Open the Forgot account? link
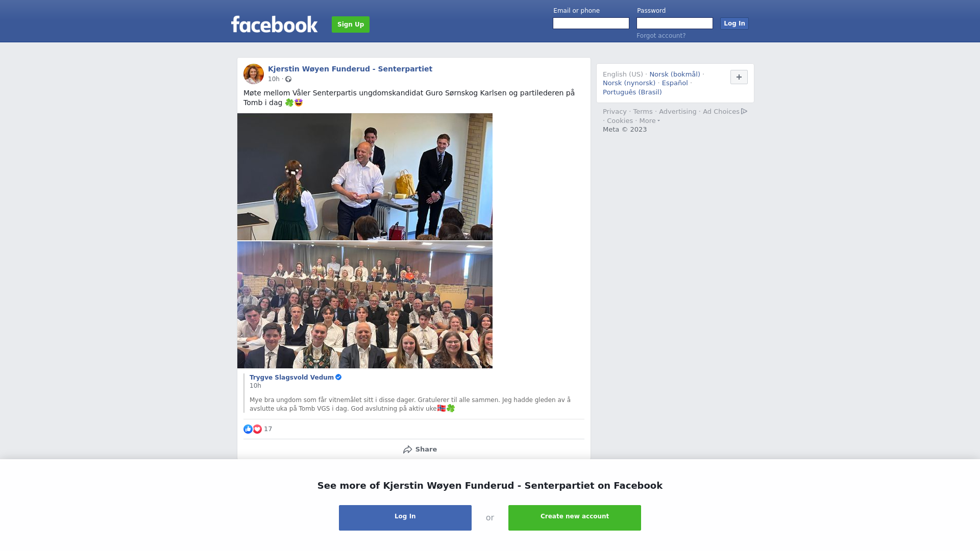Screen dimensions: 980x551 661,36
